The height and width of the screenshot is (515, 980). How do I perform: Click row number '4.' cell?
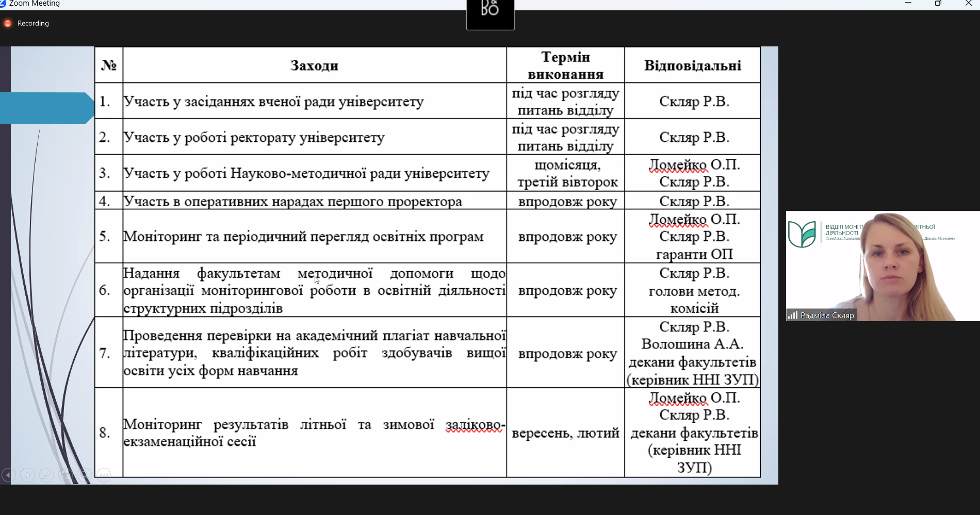(x=105, y=201)
